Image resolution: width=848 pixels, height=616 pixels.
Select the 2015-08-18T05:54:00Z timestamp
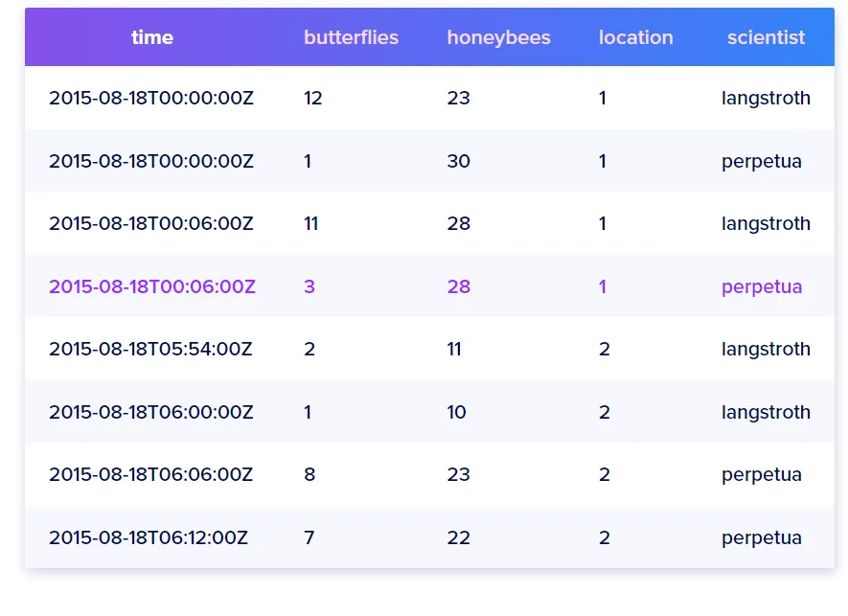click(150, 349)
